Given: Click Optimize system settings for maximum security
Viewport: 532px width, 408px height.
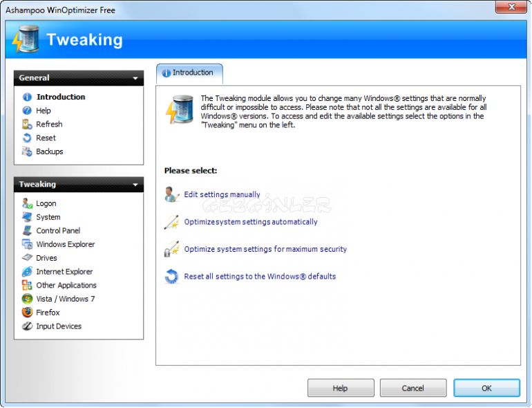Looking at the screenshot, I should (265, 249).
